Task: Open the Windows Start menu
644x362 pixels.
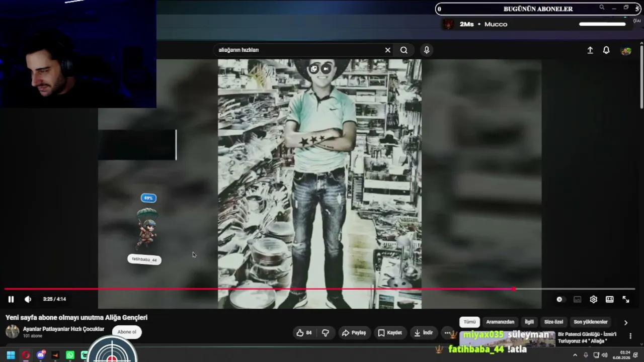Action: click(x=11, y=355)
